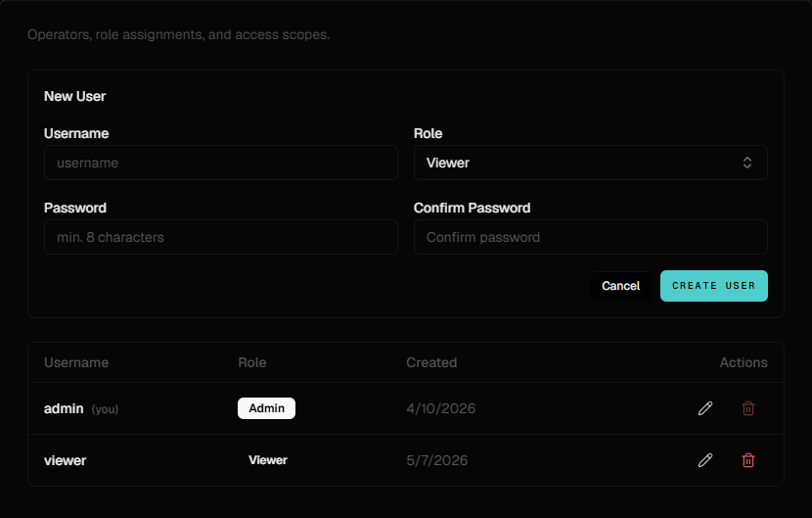The image size is (812, 518).
Task: Click the white Admin role badge
Action: (266, 408)
